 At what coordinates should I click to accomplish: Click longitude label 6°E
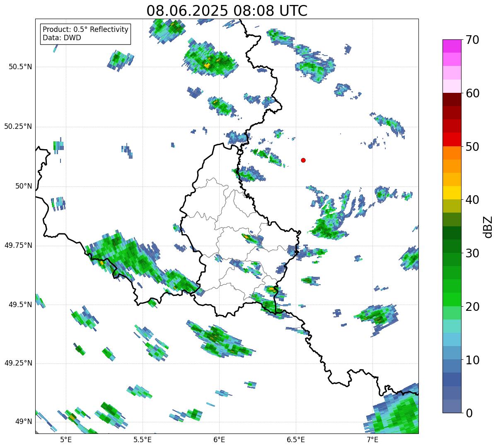click(x=219, y=440)
